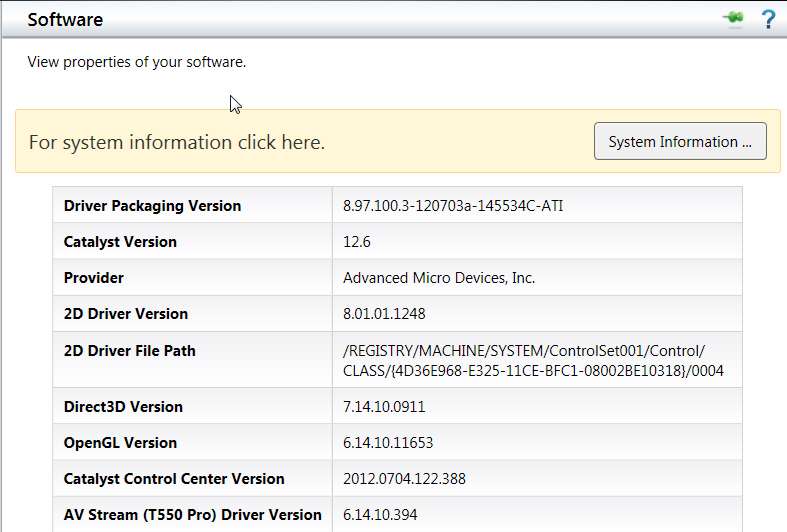This screenshot has width=787, height=532.
Task: Select the Catalyst version value 12.6
Action: tap(356, 242)
